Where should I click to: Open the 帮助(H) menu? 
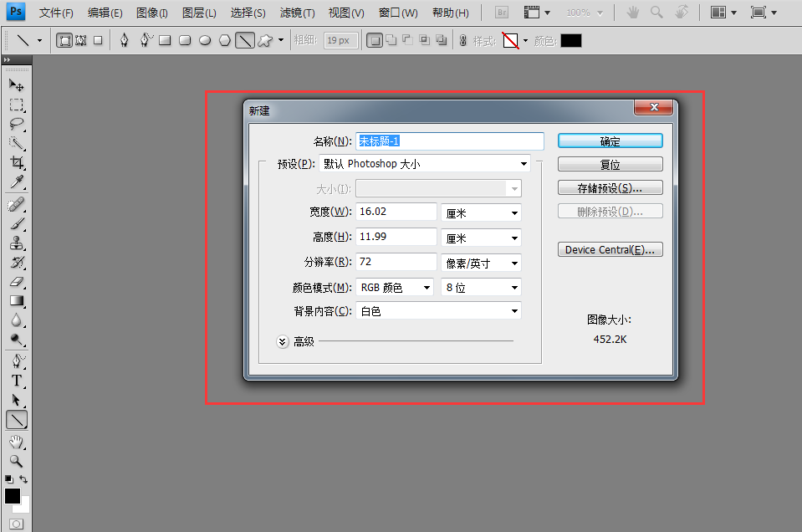(x=451, y=13)
